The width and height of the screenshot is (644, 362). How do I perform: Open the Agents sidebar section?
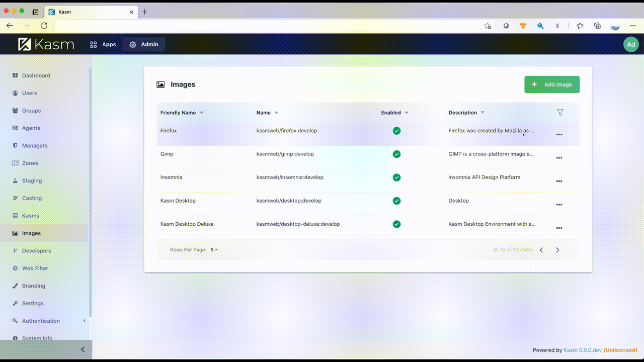point(31,128)
